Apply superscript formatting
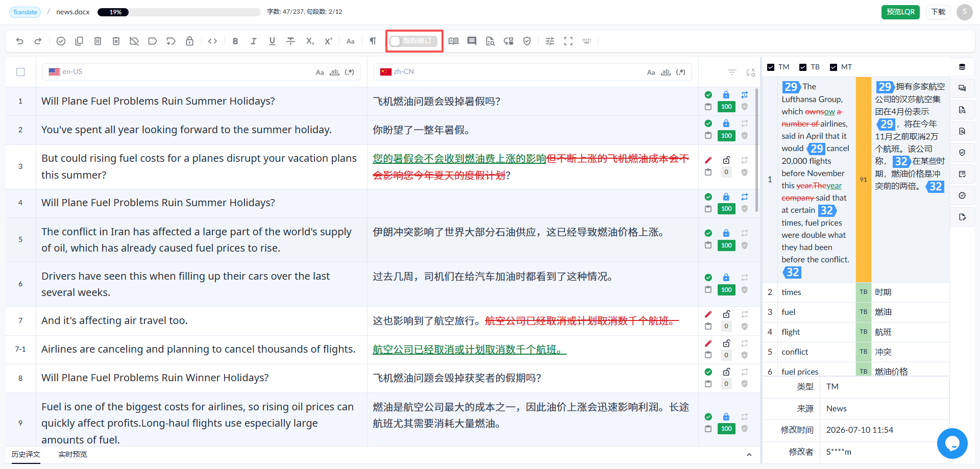Screen dimensions: 980x469 [x=328, y=41]
